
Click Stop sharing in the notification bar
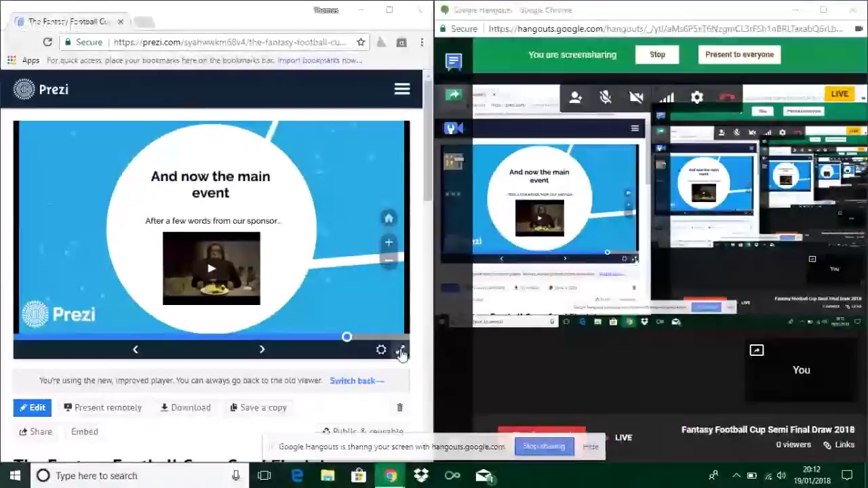[544, 447]
